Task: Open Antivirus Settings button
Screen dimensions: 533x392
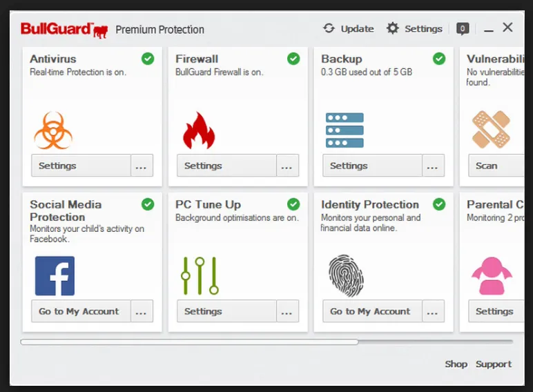Action: click(x=81, y=166)
